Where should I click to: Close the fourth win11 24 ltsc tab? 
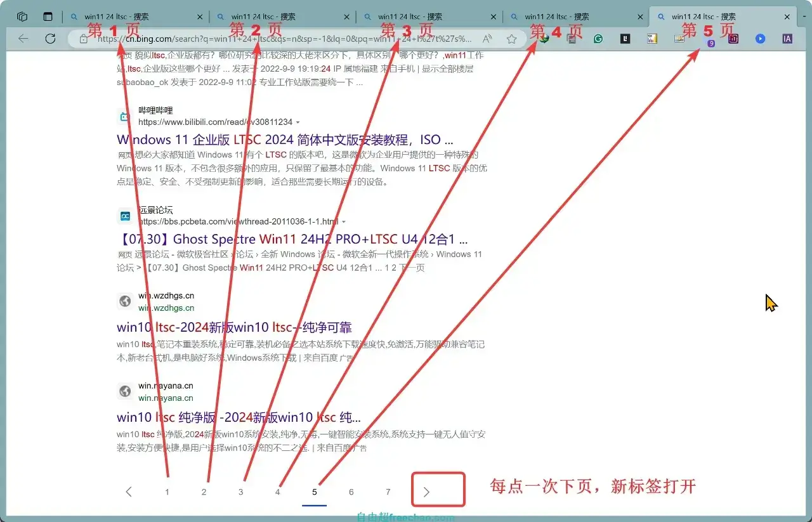pyautogui.click(x=639, y=17)
